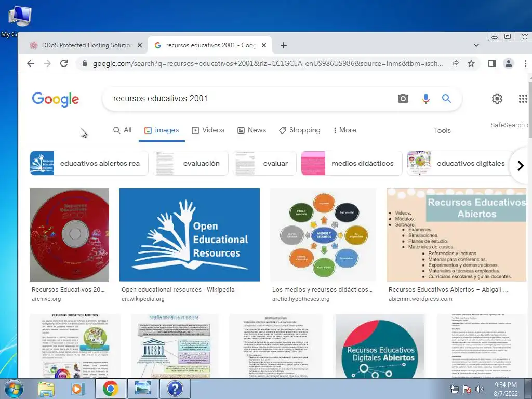
Task: Visit abiemm.wordpress.com source link
Action: pyautogui.click(x=420, y=299)
